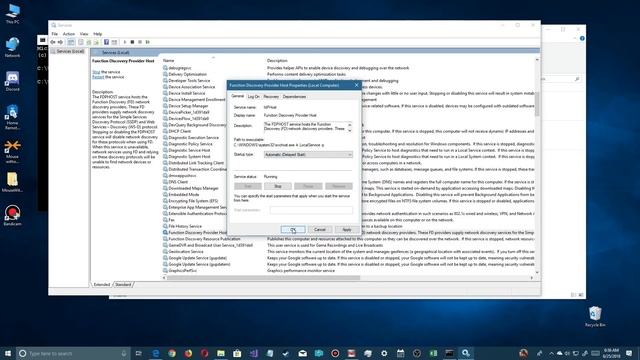
Task: Open the Discord desktop shortcut
Action: (x=13, y=81)
